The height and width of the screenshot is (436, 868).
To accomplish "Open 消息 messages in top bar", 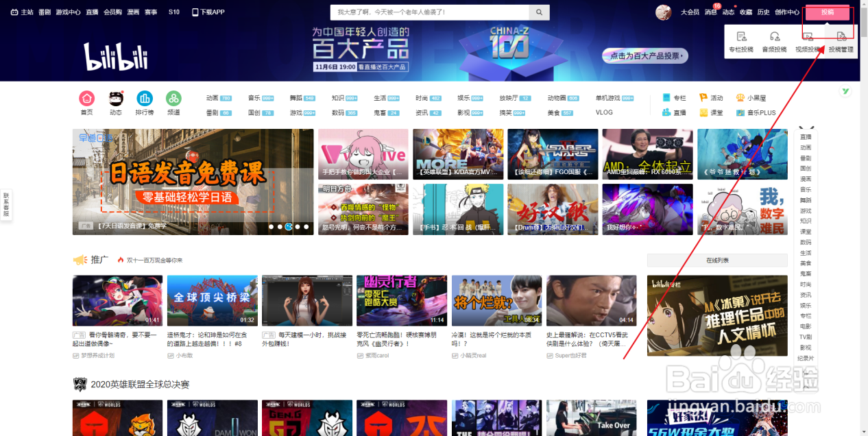I will pyautogui.click(x=710, y=12).
